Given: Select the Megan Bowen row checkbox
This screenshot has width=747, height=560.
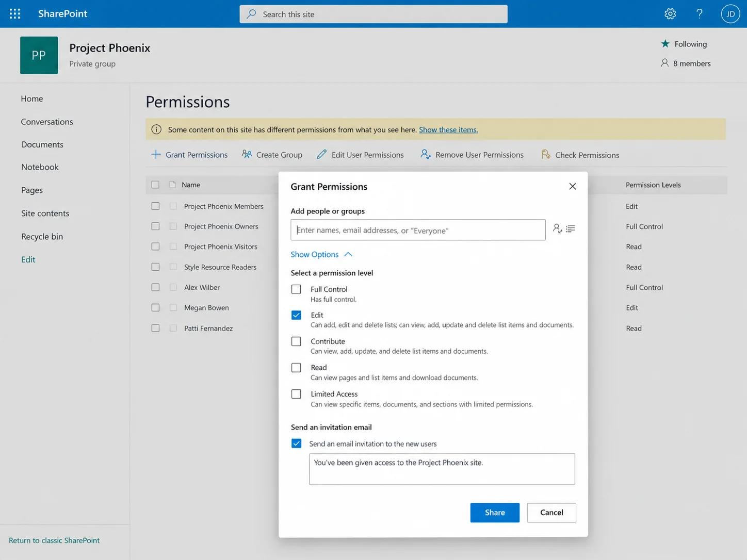Looking at the screenshot, I should click(155, 307).
